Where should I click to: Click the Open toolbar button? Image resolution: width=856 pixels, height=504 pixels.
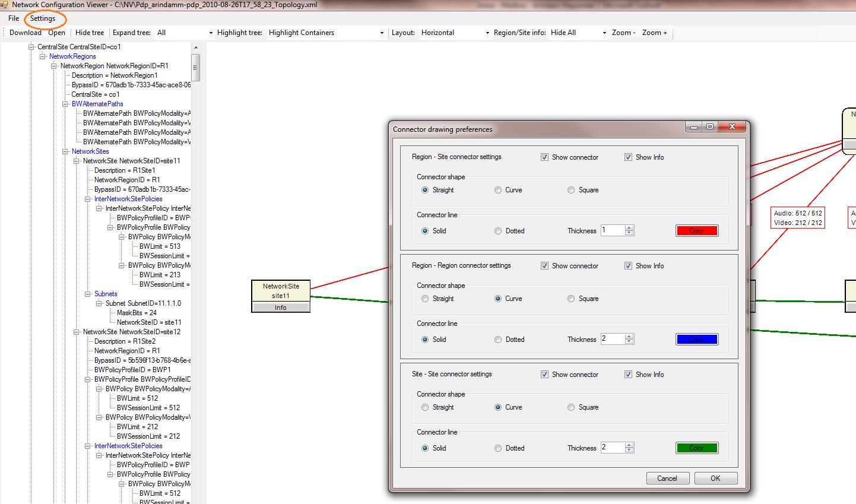click(x=56, y=33)
